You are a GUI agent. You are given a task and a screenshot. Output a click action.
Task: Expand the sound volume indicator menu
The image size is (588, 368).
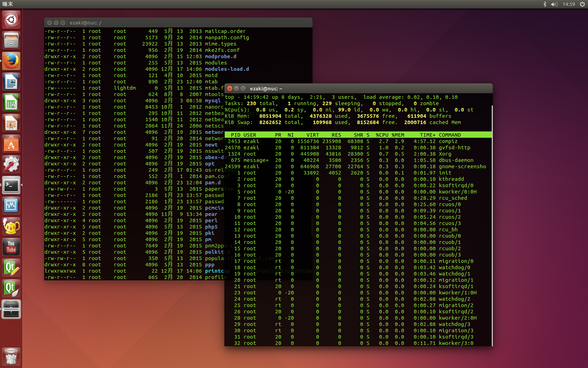pos(554,4)
